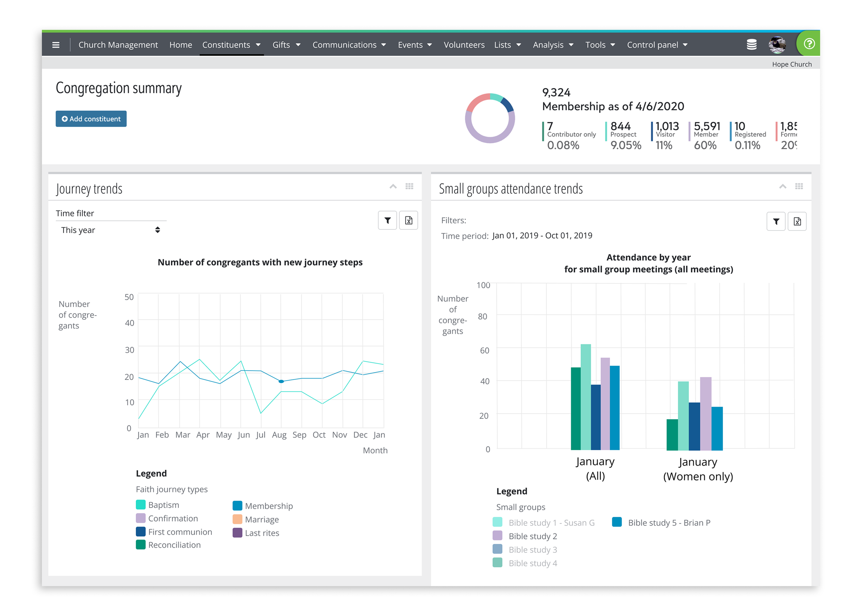Screen dimensions: 862x616
Task: Toggle Baptism legend series visibility
Action: click(163, 505)
